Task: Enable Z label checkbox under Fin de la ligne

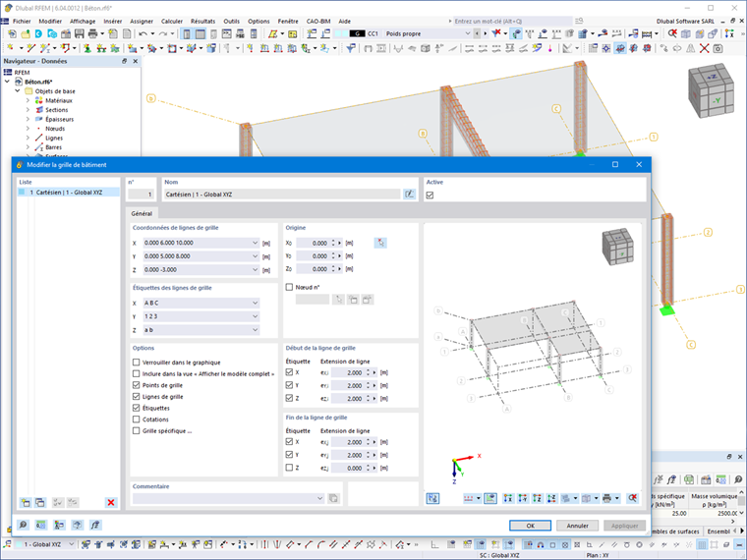Action: coord(289,468)
